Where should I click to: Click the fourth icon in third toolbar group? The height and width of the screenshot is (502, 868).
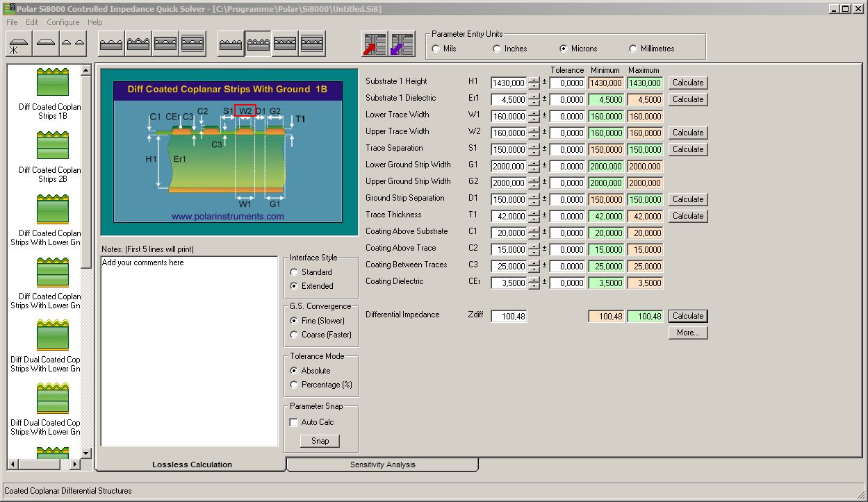312,44
